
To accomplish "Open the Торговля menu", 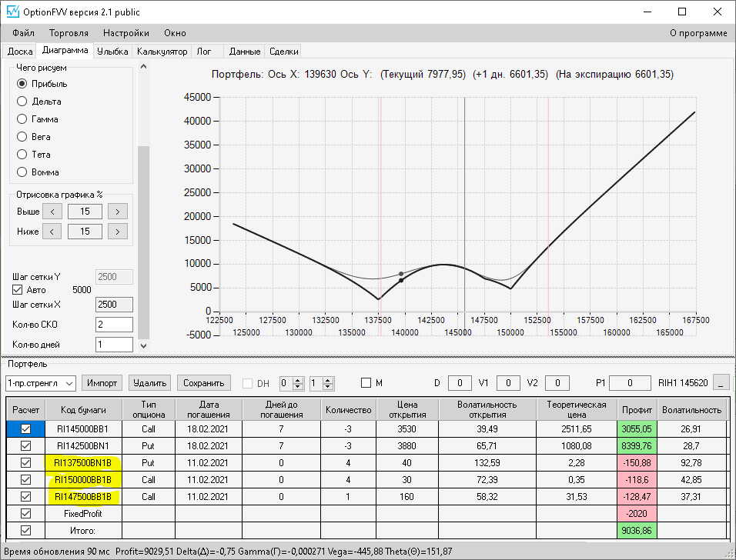I will tap(69, 33).
